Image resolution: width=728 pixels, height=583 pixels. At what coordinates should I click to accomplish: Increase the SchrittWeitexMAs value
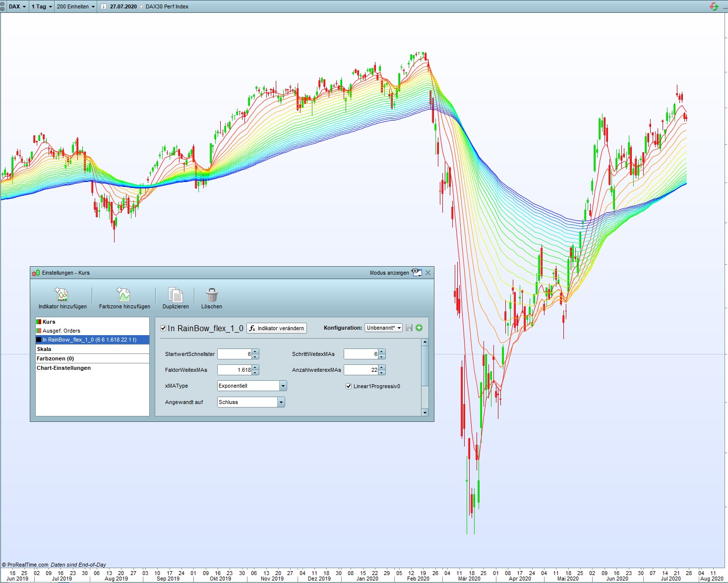382,351
